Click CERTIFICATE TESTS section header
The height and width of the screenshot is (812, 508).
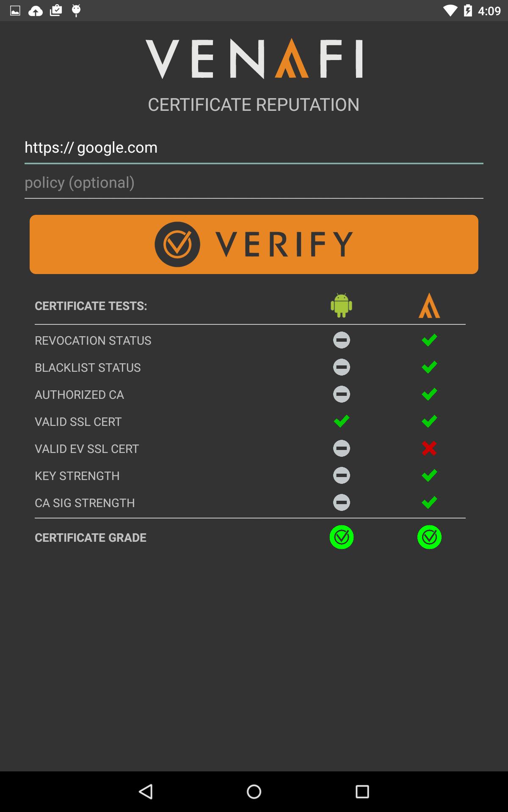91,305
